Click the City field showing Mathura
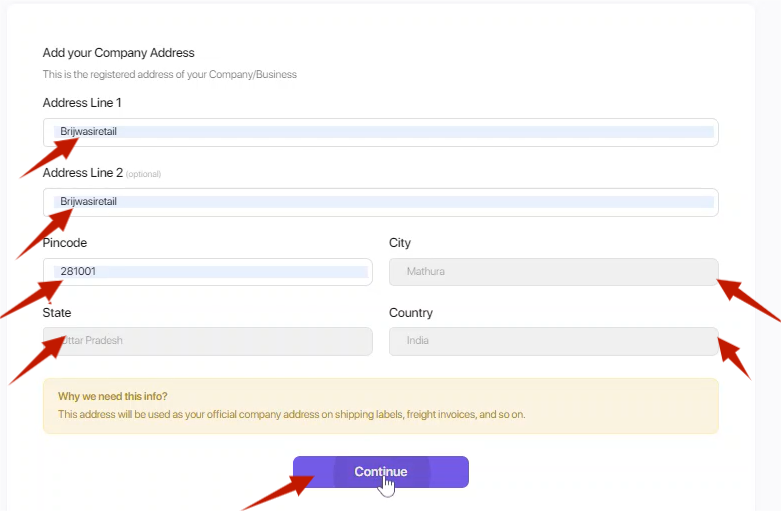This screenshot has width=781, height=511. (x=552, y=272)
